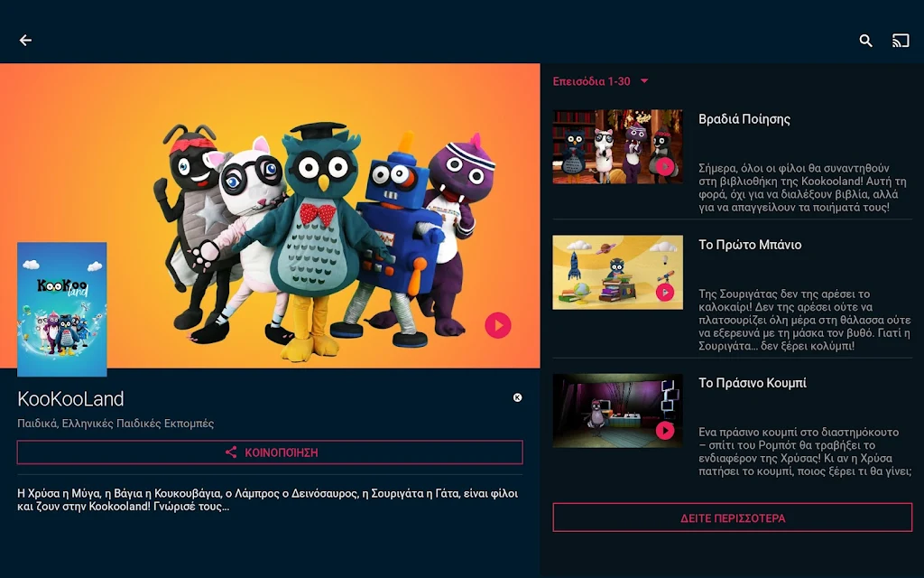Go back using the back arrow

coord(25,41)
